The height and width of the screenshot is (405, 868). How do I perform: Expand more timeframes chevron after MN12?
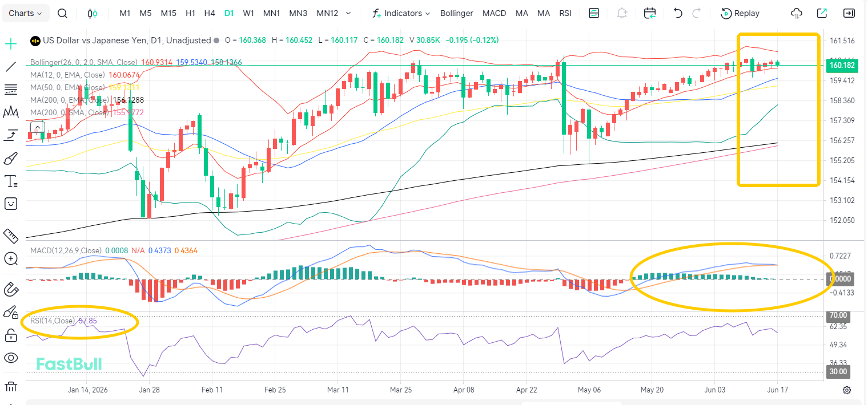(x=349, y=13)
